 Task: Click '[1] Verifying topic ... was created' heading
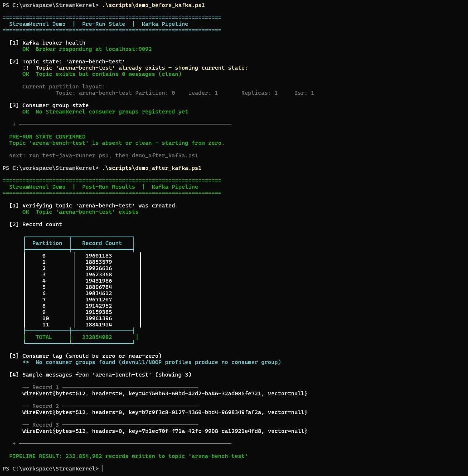tap(92, 206)
